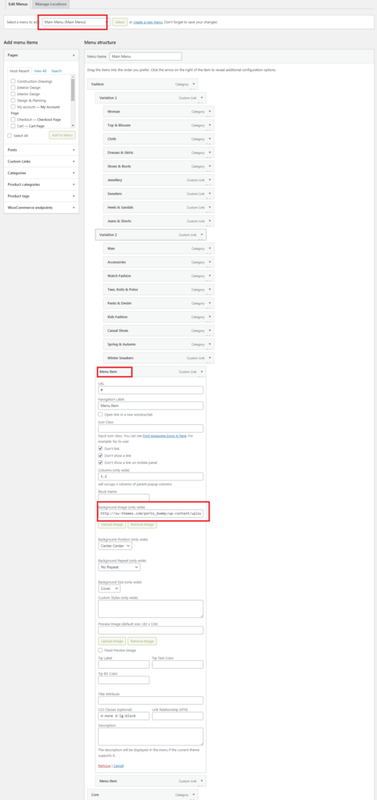Expand the Accessories item arrow
This screenshot has height=800, width=377.
210,262
